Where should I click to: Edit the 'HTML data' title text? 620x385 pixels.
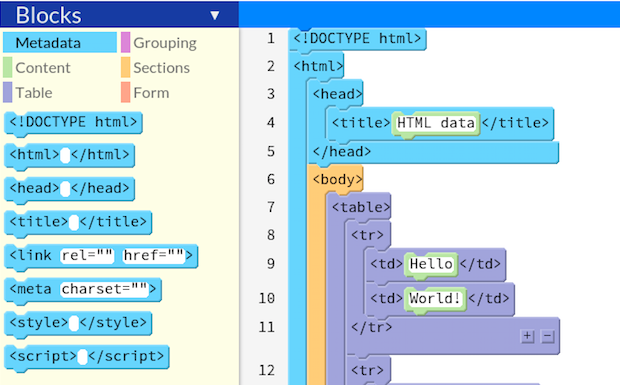point(436,123)
